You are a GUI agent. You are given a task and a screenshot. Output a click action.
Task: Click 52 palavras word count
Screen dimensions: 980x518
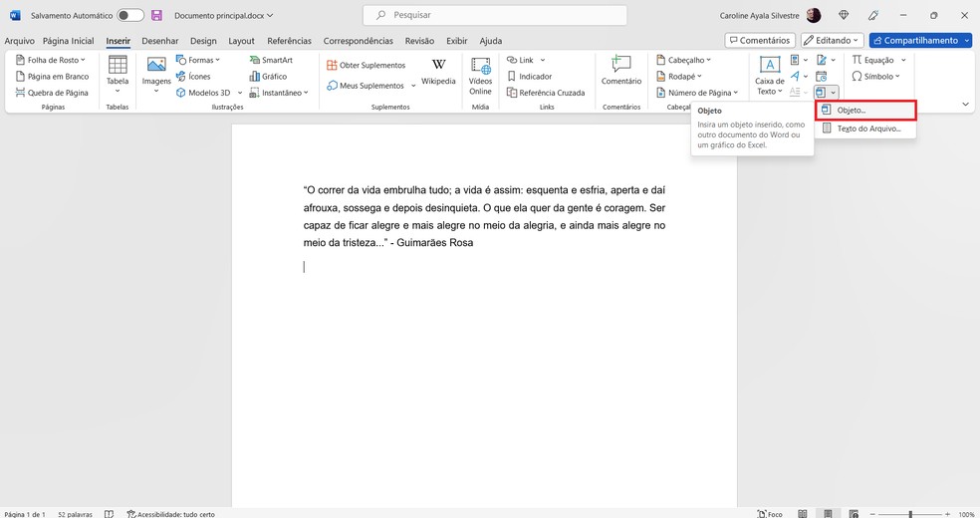tap(75, 514)
